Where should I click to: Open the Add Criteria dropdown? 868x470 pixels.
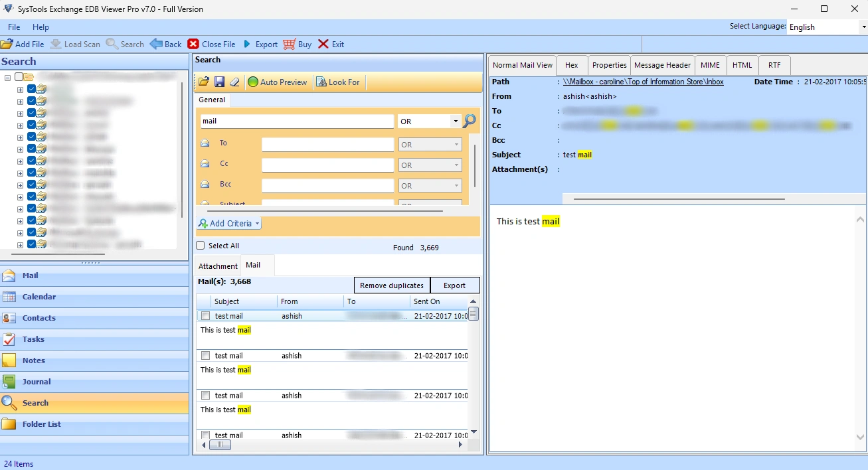coord(229,224)
